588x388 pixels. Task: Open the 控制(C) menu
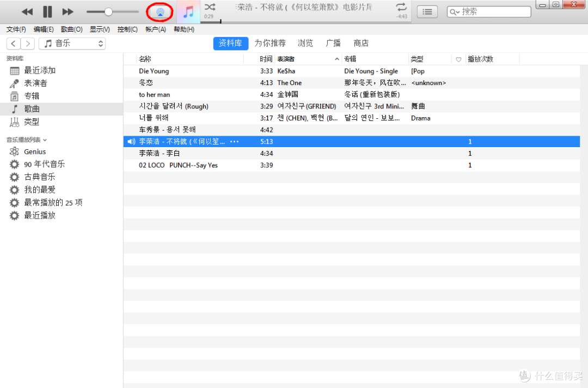127,29
